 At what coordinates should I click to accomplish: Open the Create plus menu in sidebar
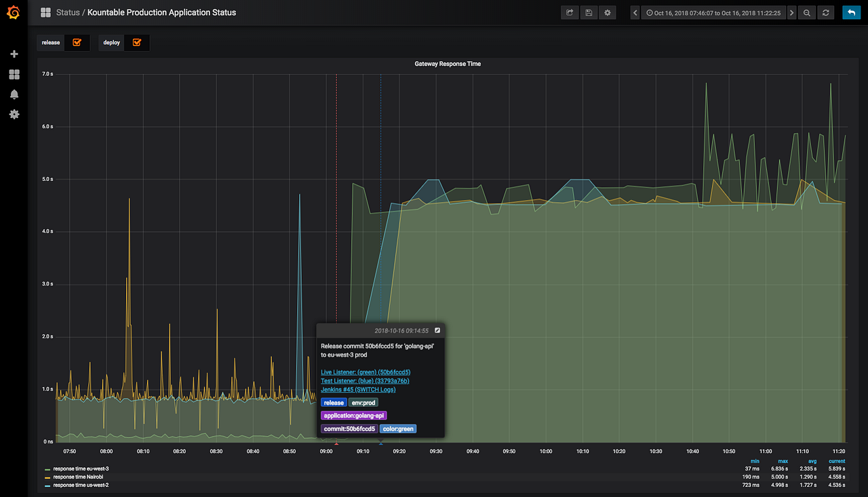[14, 54]
